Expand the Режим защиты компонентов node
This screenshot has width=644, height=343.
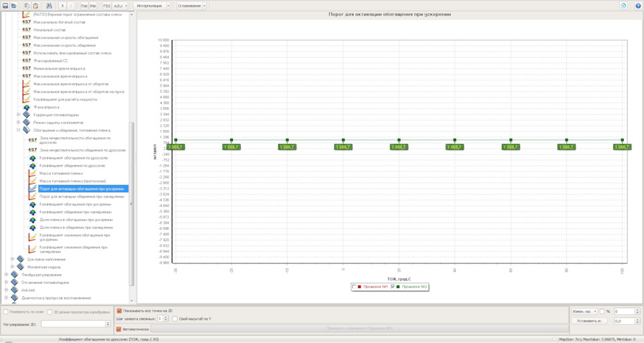pyautogui.click(x=18, y=123)
